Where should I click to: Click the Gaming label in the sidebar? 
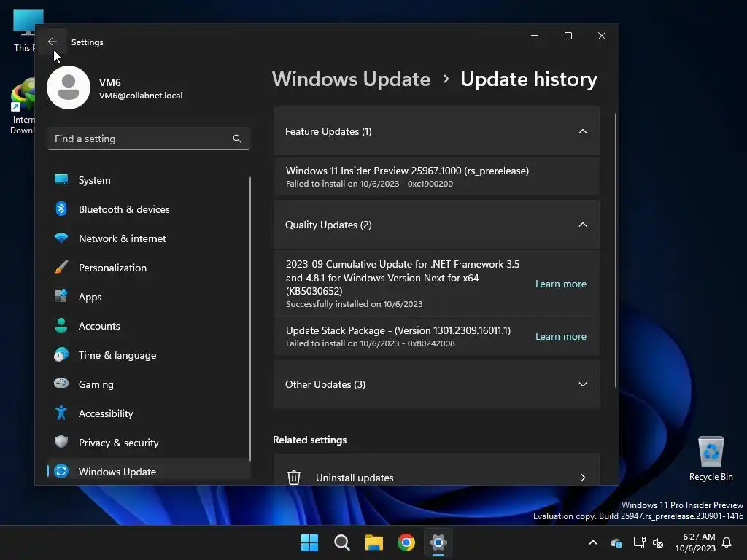pos(96,384)
